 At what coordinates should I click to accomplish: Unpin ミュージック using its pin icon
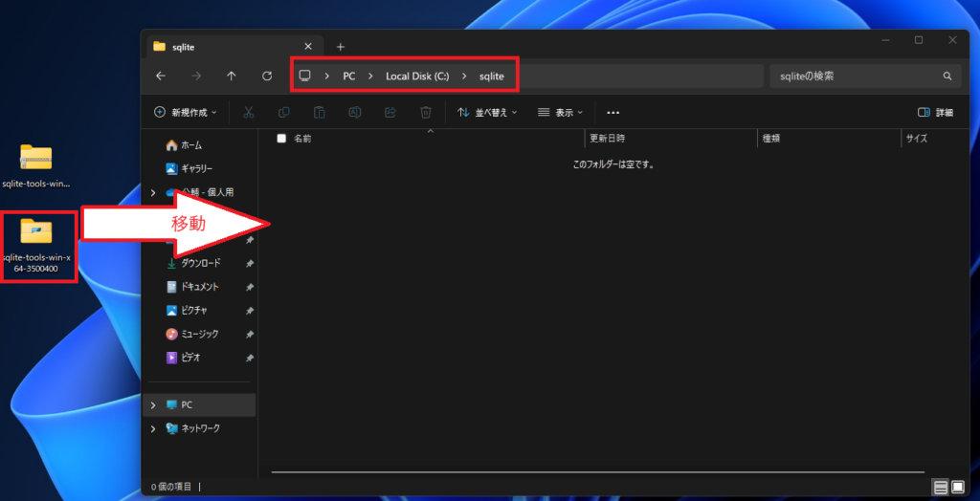click(250, 335)
